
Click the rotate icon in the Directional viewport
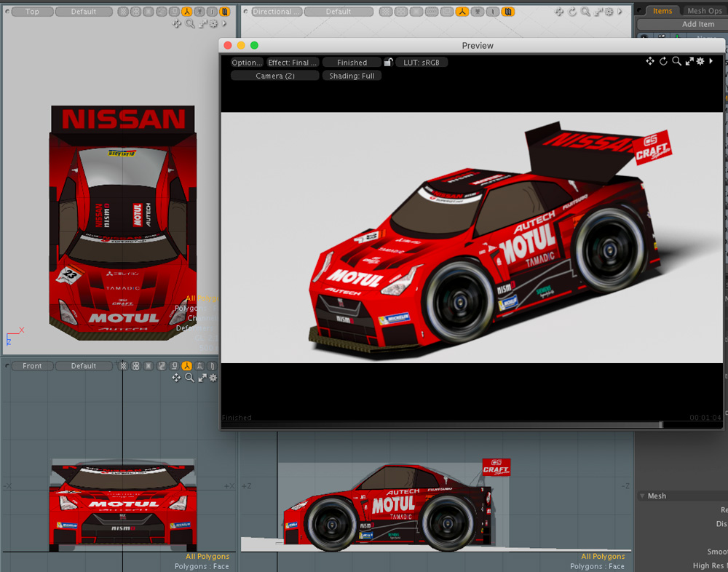tap(572, 12)
